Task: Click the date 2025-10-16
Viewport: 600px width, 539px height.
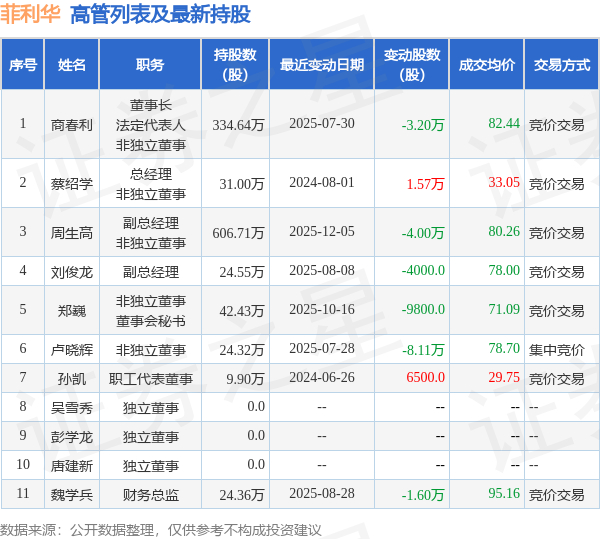Action: 322,309
